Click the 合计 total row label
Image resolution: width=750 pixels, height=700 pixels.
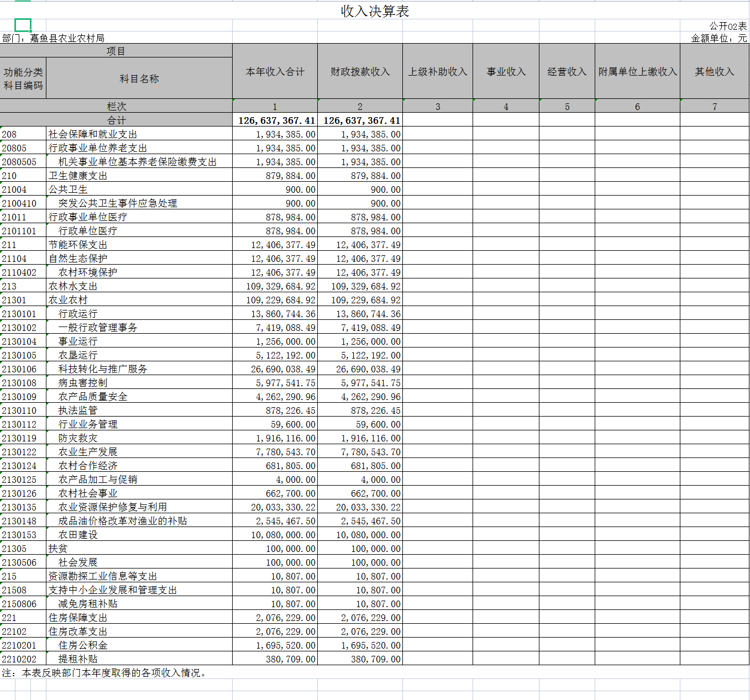pyautogui.click(x=116, y=120)
